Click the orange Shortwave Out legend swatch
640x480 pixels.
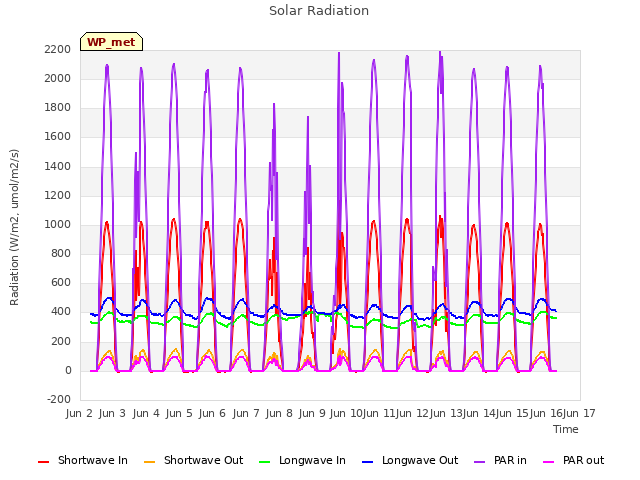[149, 462]
